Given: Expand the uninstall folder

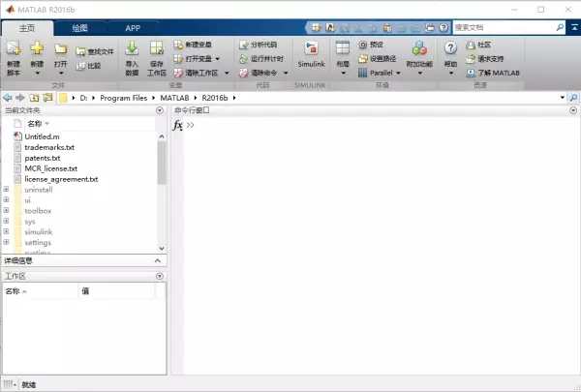Looking at the screenshot, I should click(7, 189).
